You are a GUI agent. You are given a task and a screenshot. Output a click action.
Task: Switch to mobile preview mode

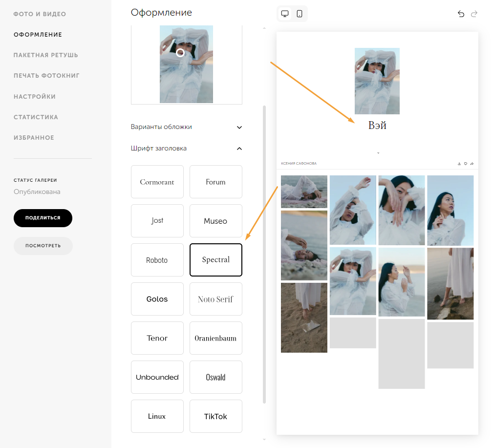[x=300, y=14]
